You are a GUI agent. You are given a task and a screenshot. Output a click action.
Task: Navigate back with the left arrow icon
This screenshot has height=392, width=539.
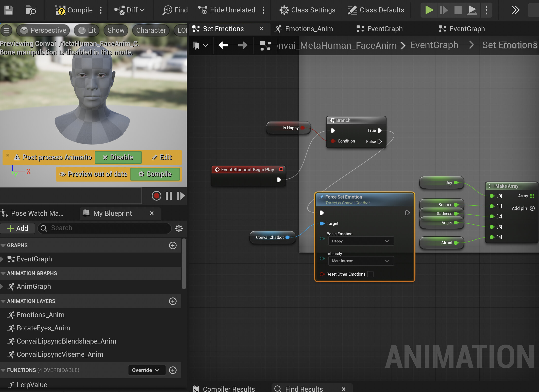point(223,45)
